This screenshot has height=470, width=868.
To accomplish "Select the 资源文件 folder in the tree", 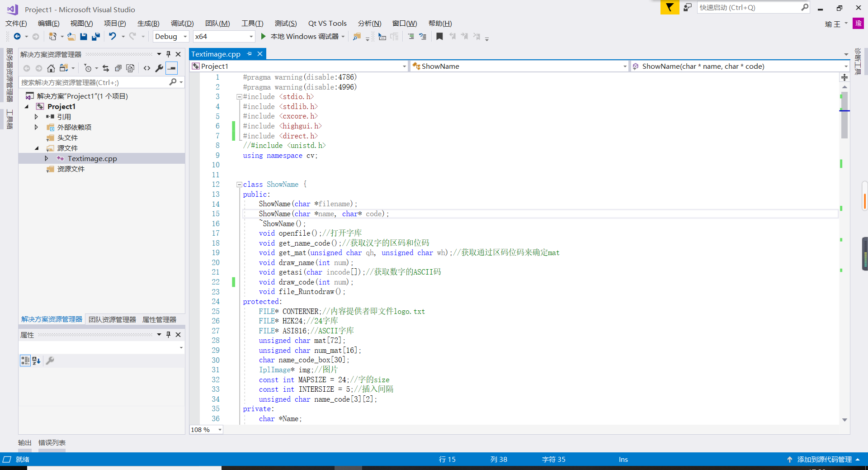I will [71, 169].
